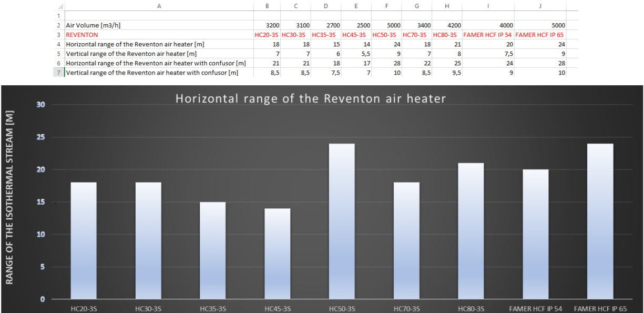Select row header 2
The width and height of the screenshot is (644, 313).
tap(59, 25)
